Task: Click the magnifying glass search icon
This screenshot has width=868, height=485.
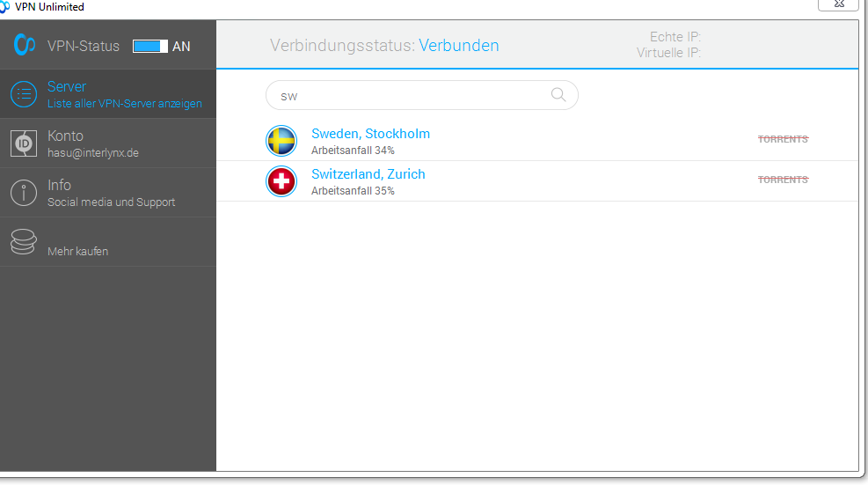Action: tap(558, 95)
